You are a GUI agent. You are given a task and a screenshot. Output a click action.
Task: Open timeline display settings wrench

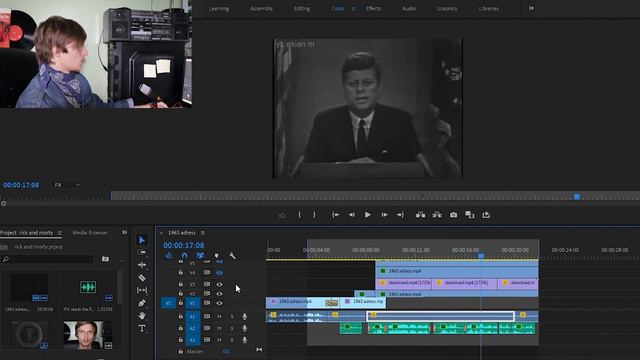(232, 256)
